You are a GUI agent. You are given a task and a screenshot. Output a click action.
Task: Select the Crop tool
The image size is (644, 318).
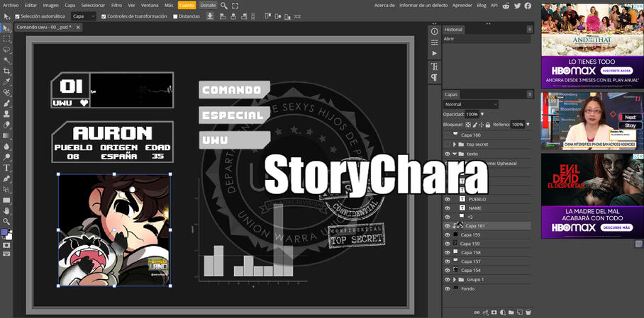[x=6, y=71]
